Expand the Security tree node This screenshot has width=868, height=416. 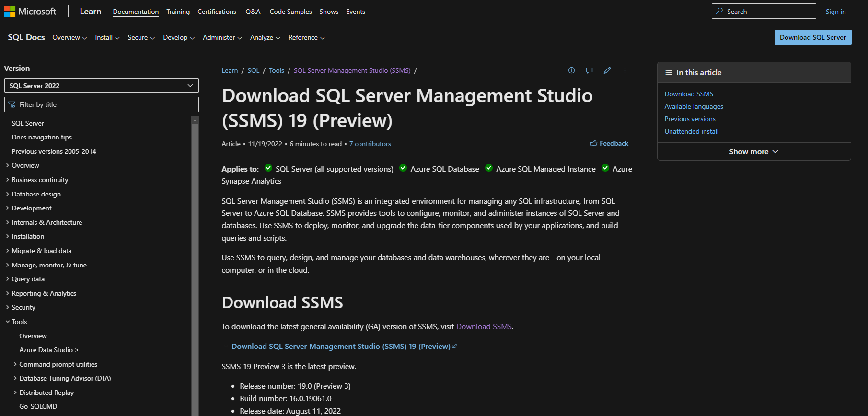[23, 307]
